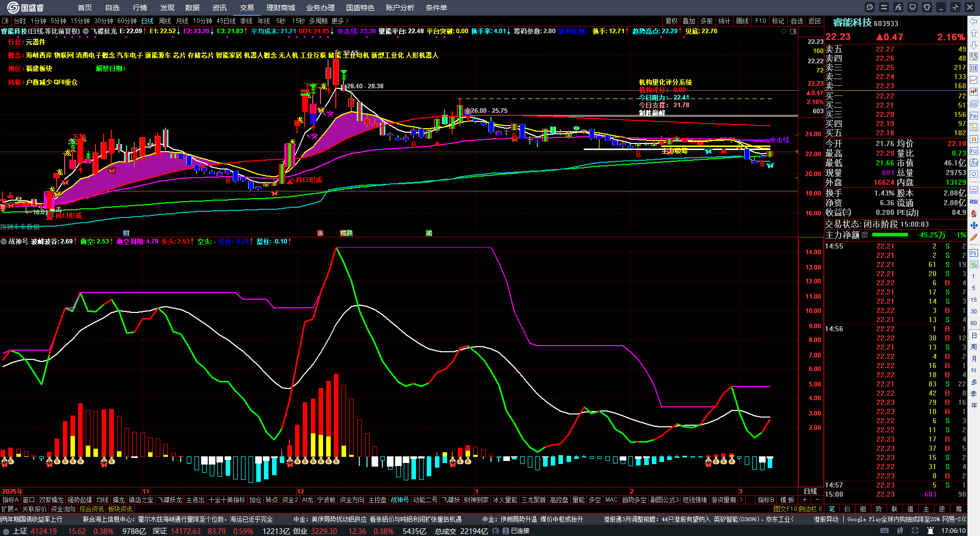The image size is (980, 536).
Task: Click the keyboard icon in status bar
Action: tap(884, 531)
